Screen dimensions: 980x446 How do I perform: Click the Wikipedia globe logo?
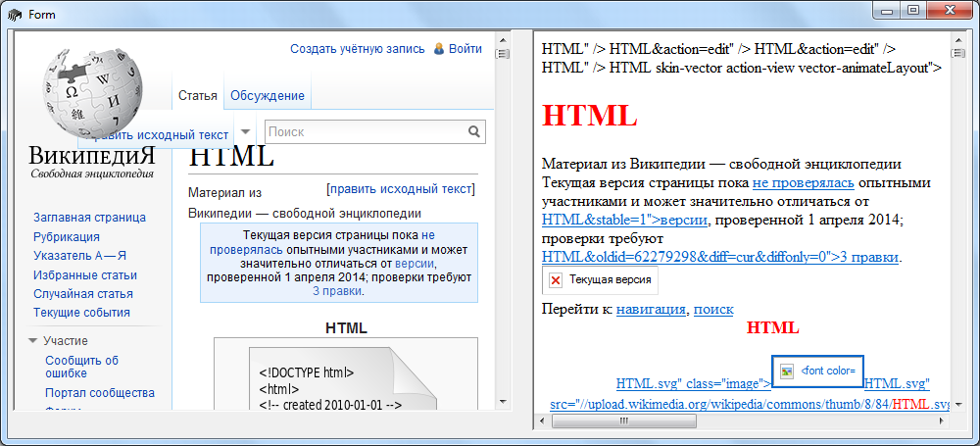92,86
